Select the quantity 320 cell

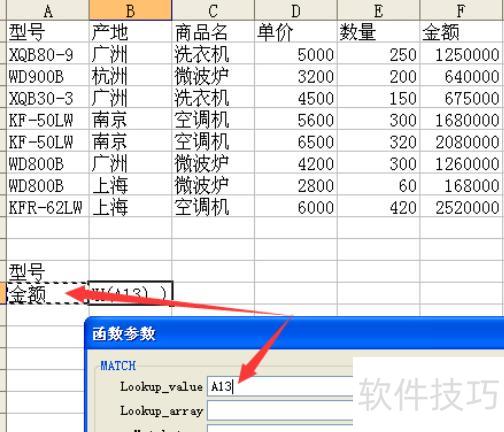pyautogui.click(x=378, y=141)
